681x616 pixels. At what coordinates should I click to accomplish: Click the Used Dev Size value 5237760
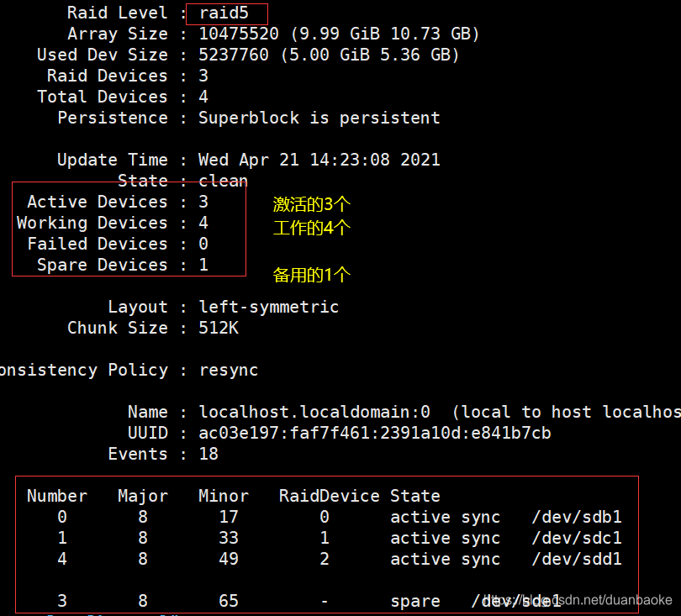234,55
